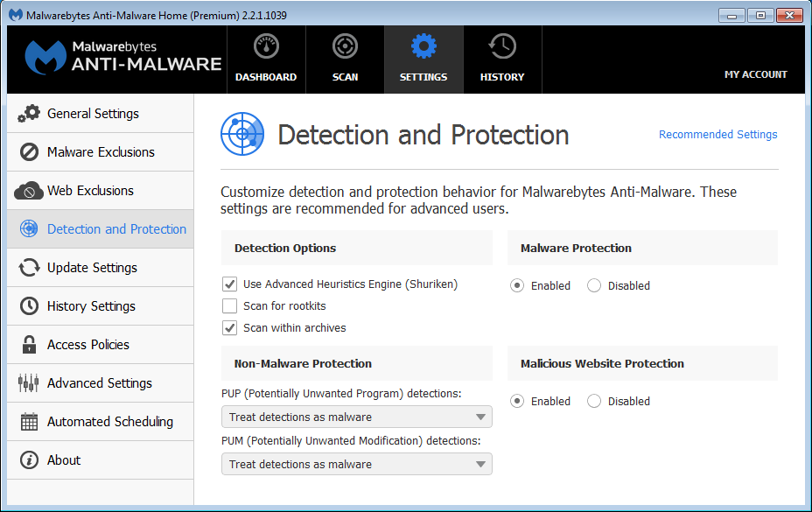The height and width of the screenshot is (512, 812).
Task: Click the Scan target icon
Action: pos(345,46)
